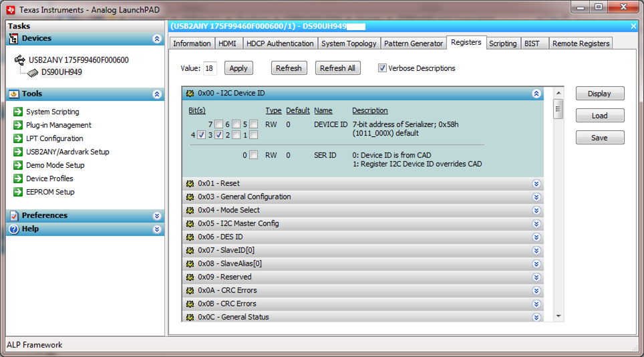Click the Refresh button
The height and width of the screenshot is (357, 644).
(289, 68)
